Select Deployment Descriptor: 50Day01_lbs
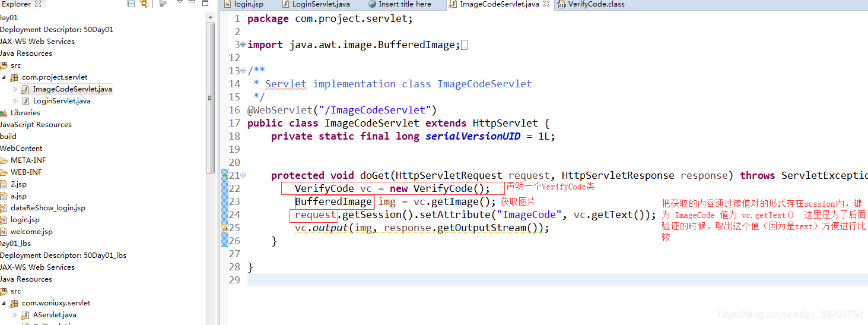Image resolution: width=868 pixels, height=325 pixels. tap(63, 255)
